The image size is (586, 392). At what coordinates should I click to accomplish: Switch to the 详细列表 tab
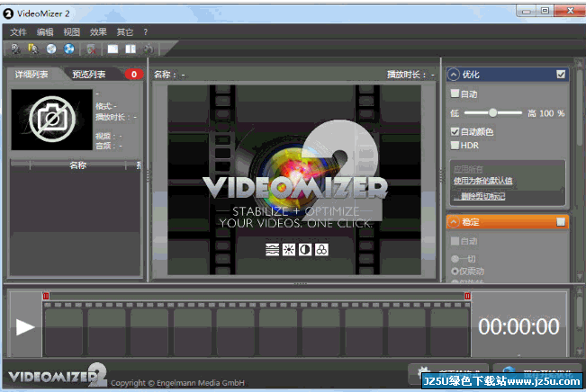[x=32, y=75]
